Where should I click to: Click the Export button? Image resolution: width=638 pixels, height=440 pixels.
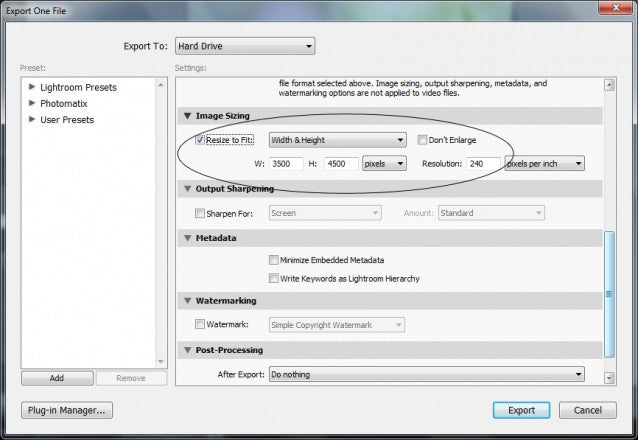521,410
